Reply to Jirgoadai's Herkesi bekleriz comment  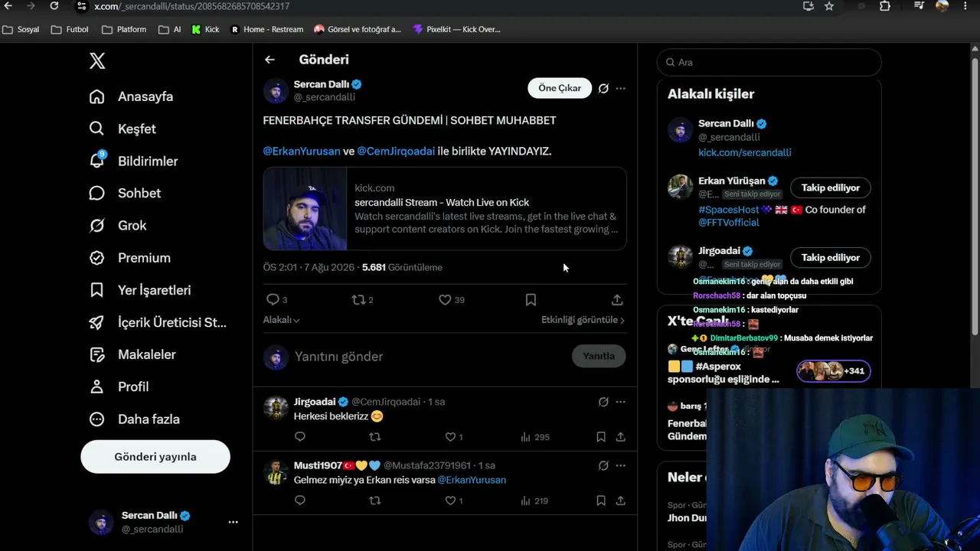(x=300, y=437)
